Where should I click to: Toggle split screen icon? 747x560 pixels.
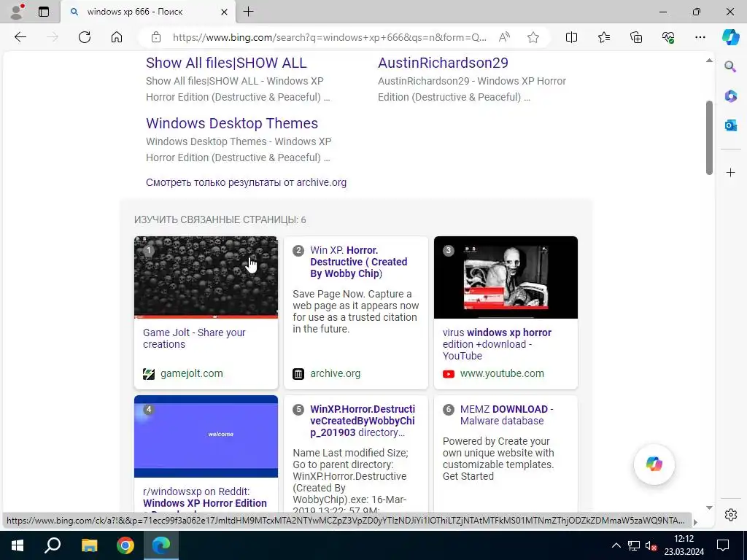[571, 37]
